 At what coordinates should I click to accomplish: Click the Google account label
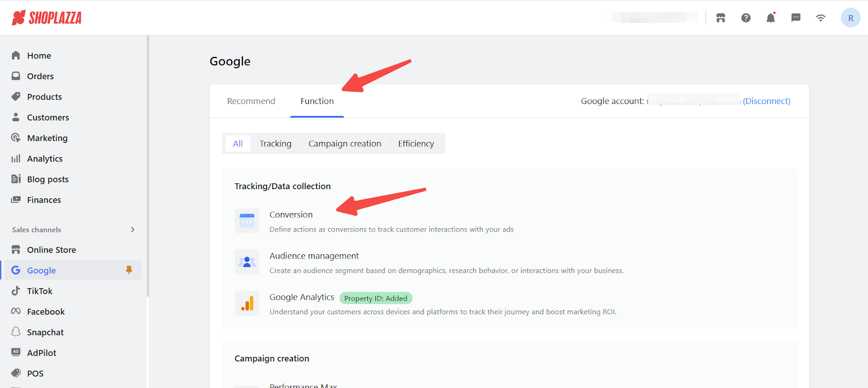[612, 101]
